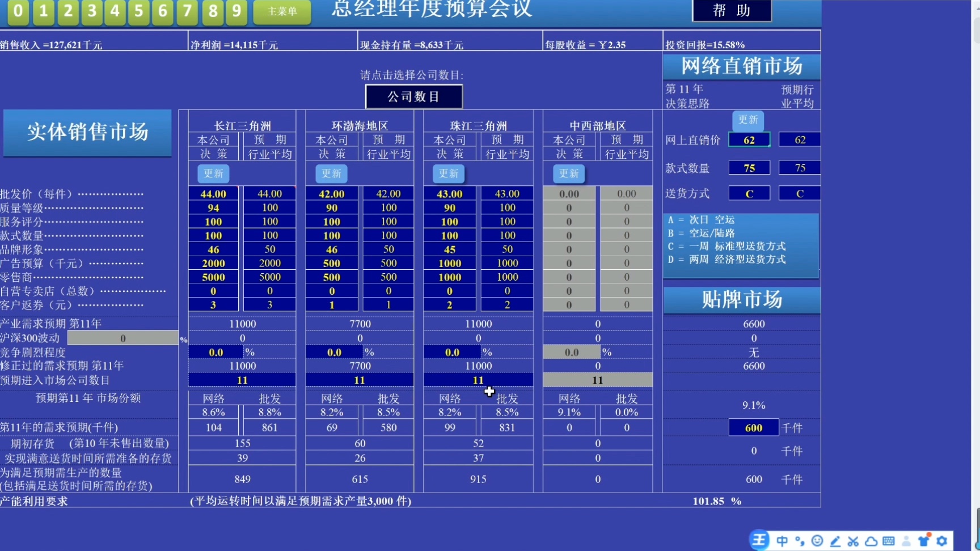Edit 网上直销价 decision field 62
Screen dimensions: 980x551
(749, 140)
